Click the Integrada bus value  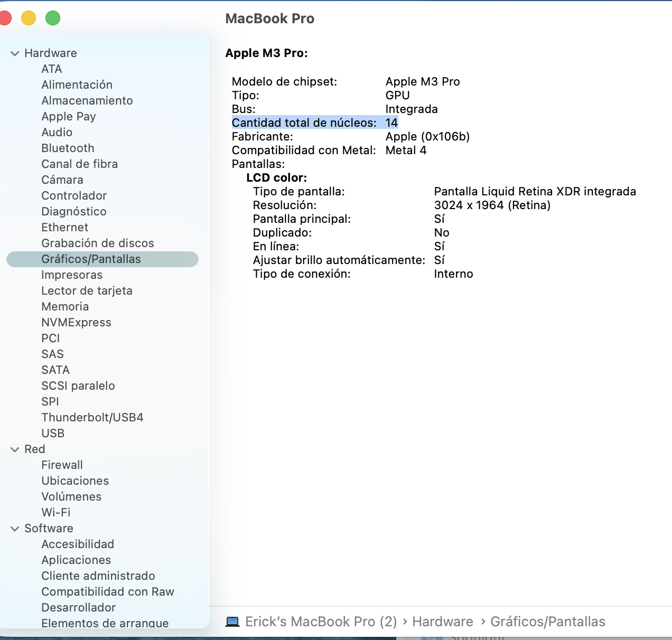click(412, 109)
